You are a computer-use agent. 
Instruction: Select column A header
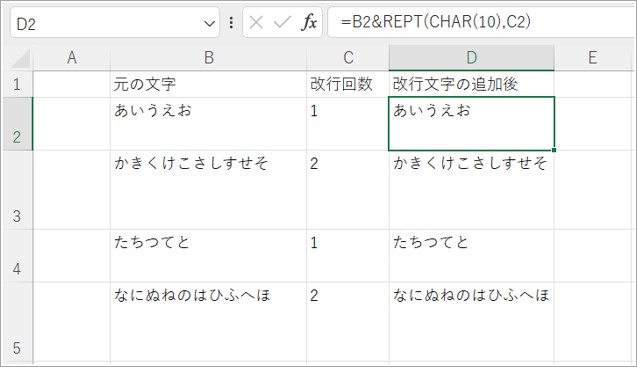72,58
